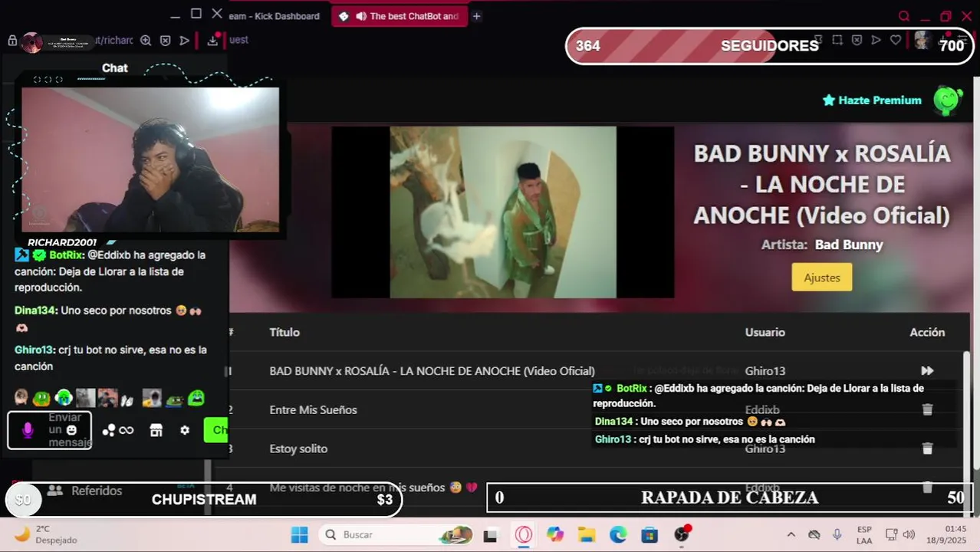Screen dimensions: 980x552
Task: Click the ESP LAA language indicator
Action: point(864,535)
